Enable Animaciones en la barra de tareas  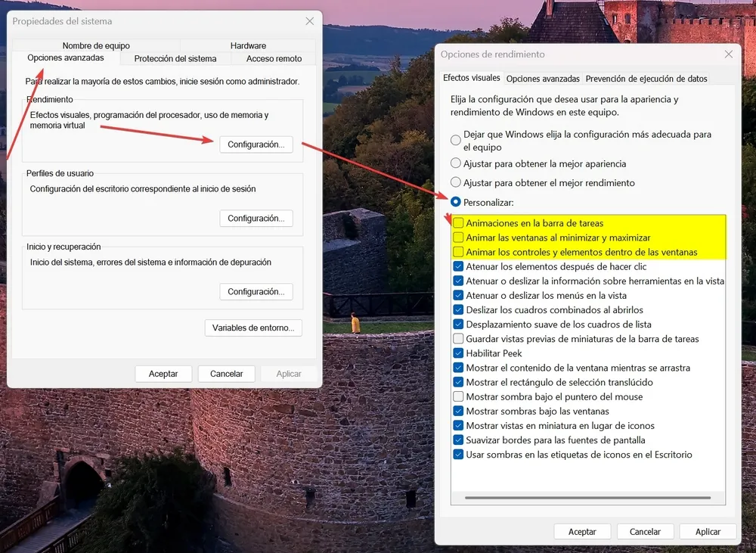(458, 223)
